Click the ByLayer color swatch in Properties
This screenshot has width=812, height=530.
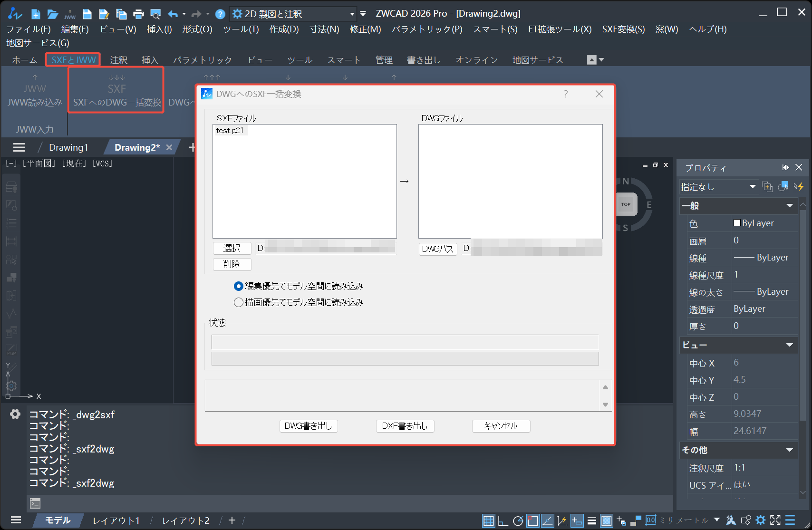737,222
